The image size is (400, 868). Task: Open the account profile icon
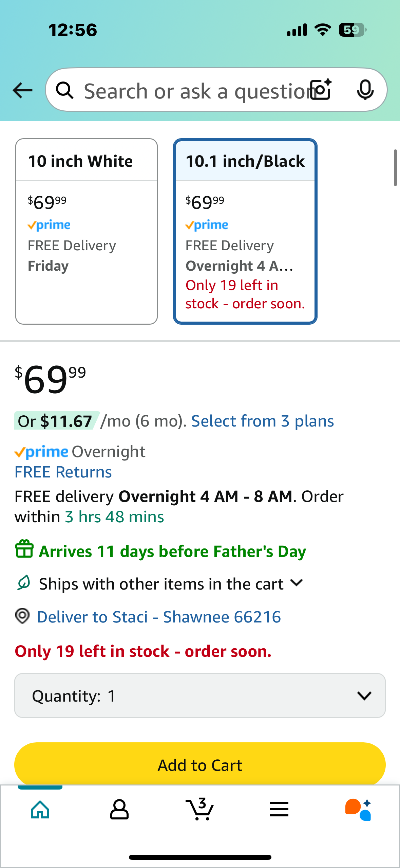click(119, 810)
